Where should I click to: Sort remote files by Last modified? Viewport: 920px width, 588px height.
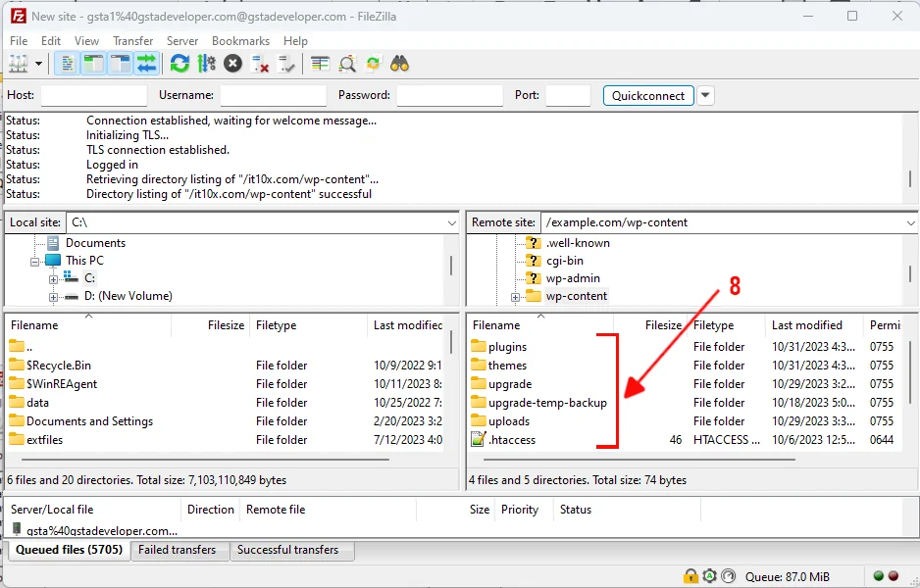tap(806, 325)
